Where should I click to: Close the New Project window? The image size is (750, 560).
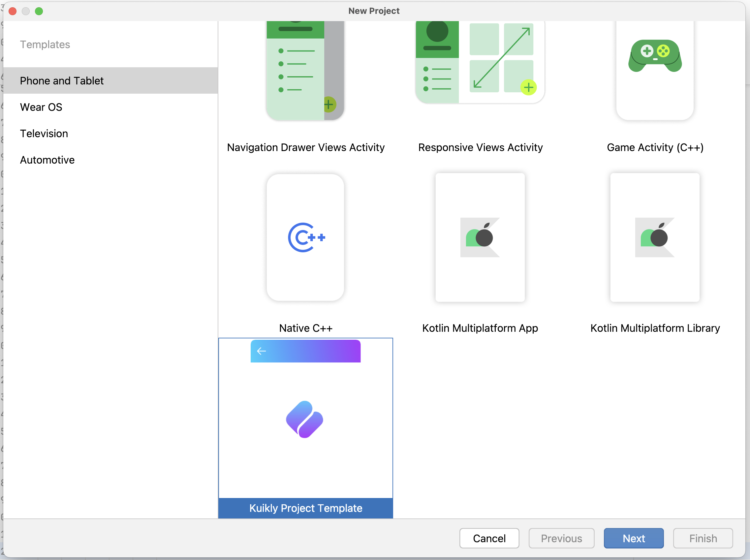13,11
